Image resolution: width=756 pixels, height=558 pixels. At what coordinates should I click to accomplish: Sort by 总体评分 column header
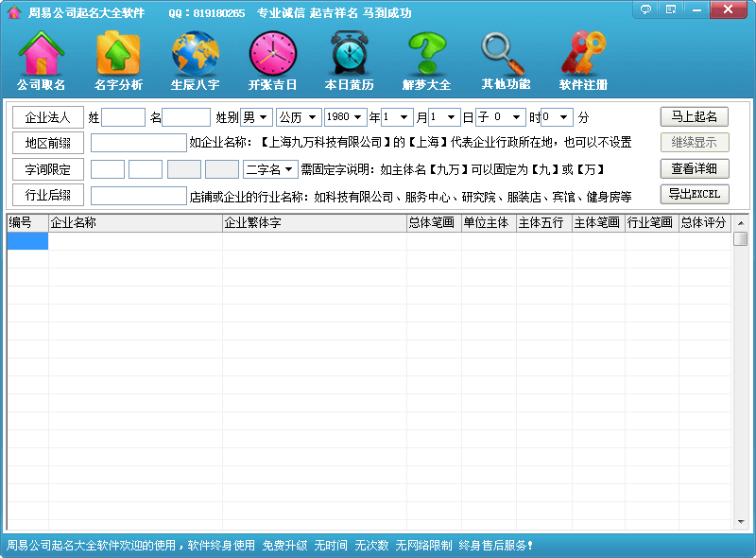point(704,223)
